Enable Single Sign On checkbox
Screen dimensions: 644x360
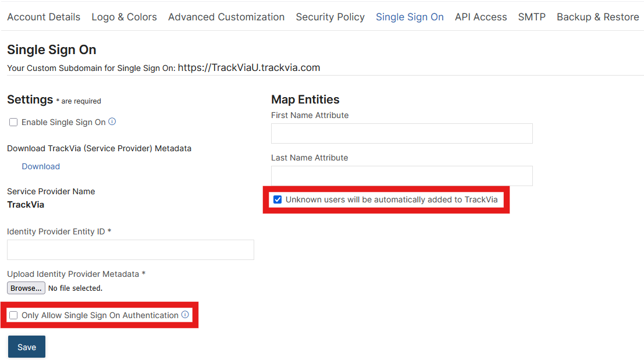click(x=13, y=123)
